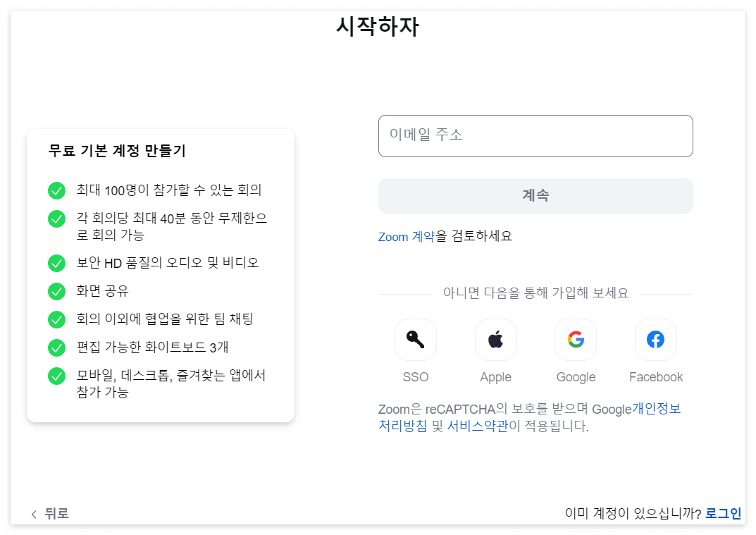Select the Apple sign-up icon
Viewport: 756px width, 535px height.
(495, 340)
